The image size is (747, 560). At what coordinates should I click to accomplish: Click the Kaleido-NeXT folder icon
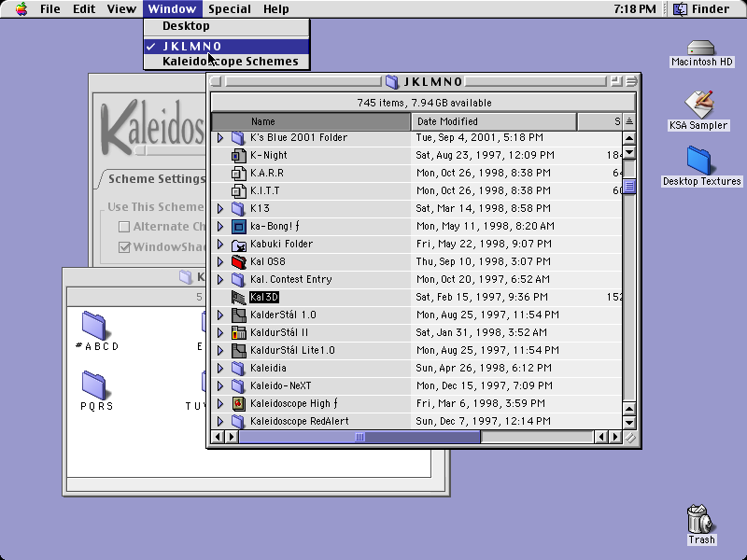point(238,385)
